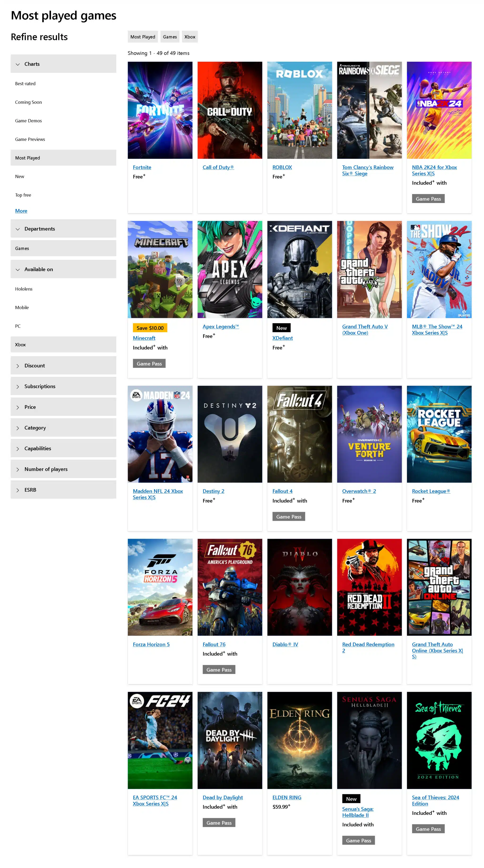Viewport: 484px width, 868px height.
Task: Open the Grand Theft Auto Online cover
Action: coord(439,587)
